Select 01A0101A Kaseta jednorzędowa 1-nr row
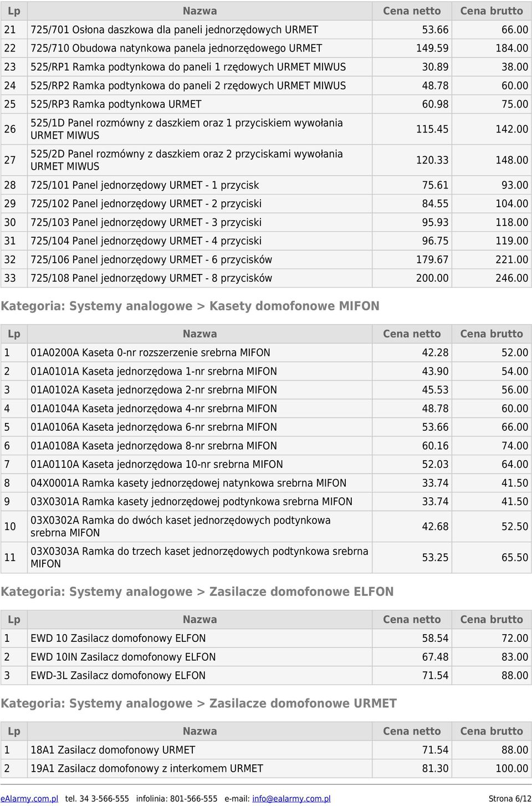This screenshot has height=806, width=532. click(266, 371)
